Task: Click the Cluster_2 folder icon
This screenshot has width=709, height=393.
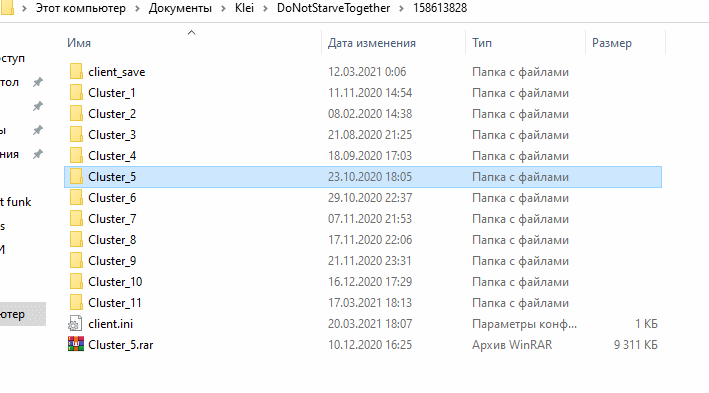Action: click(x=76, y=114)
